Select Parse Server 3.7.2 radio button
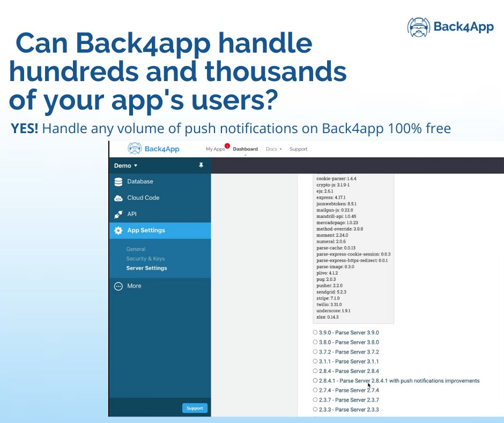504x423 pixels. click(x=315, y=352)
